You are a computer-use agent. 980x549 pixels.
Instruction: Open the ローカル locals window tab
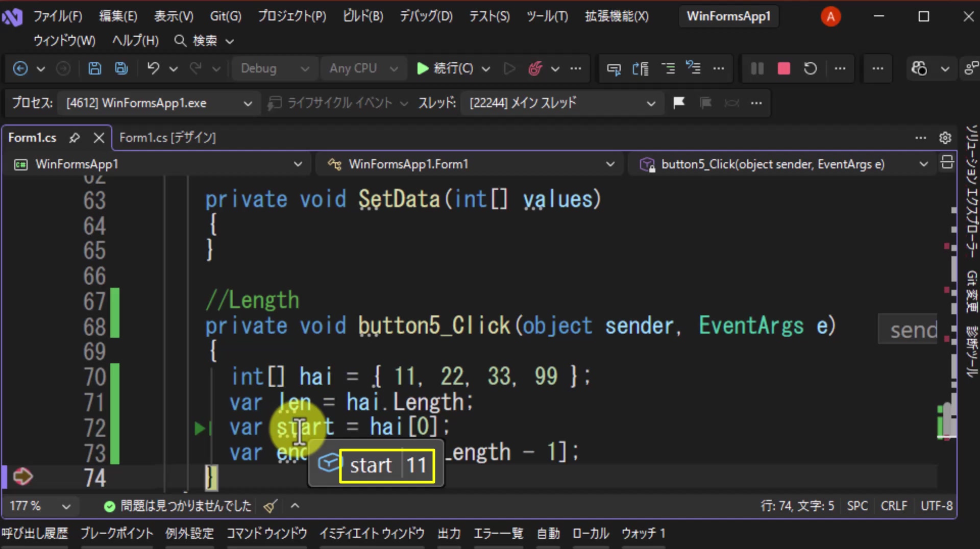pyautogui.click(x=591, y=534)
